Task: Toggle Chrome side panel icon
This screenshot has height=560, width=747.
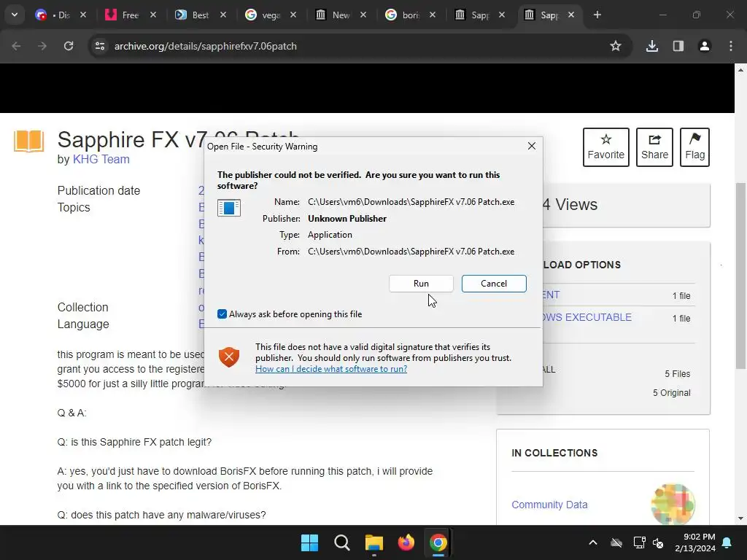Action: 678,46
